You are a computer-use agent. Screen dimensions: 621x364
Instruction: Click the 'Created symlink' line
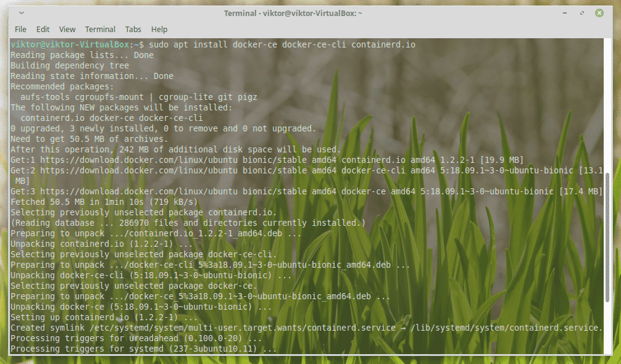(x=307, y=328)
